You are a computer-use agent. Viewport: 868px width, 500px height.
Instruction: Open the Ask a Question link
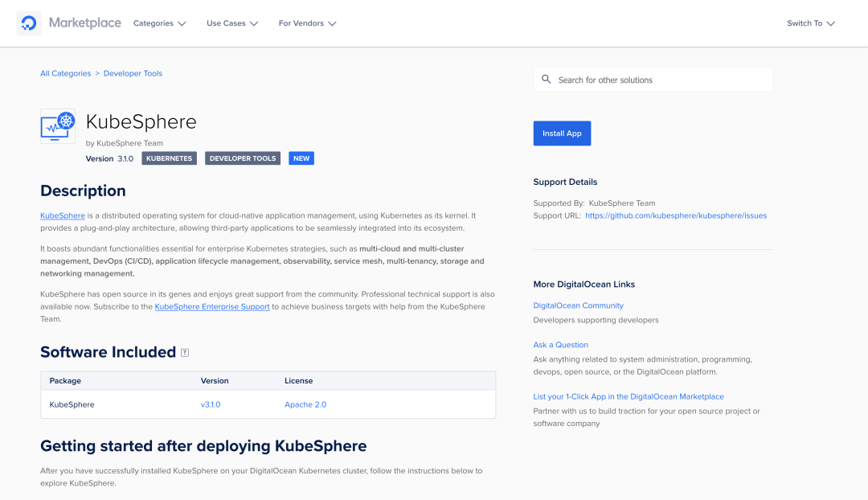tap(560, 344)
